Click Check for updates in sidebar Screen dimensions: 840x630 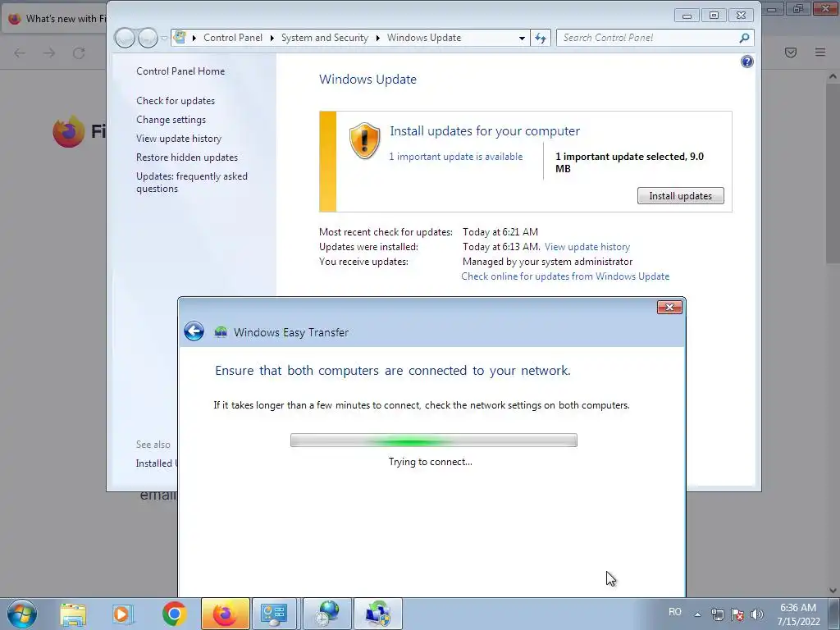tap(176, 101)
